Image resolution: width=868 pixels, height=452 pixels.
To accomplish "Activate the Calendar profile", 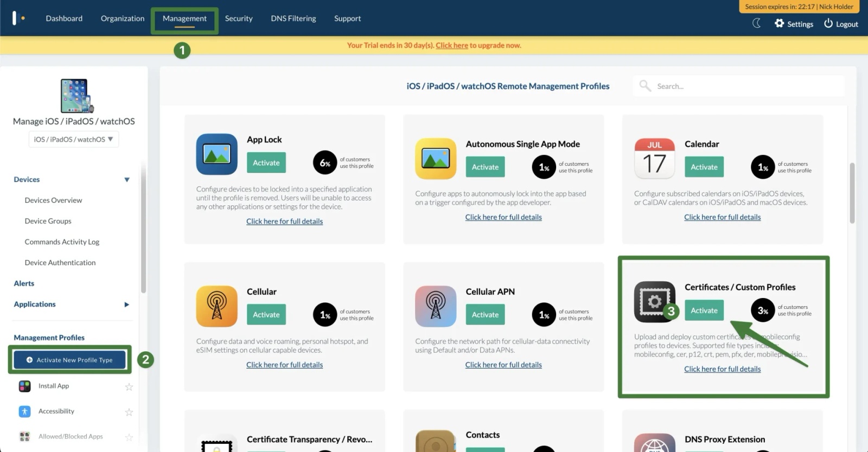I will tap(704, 167).
